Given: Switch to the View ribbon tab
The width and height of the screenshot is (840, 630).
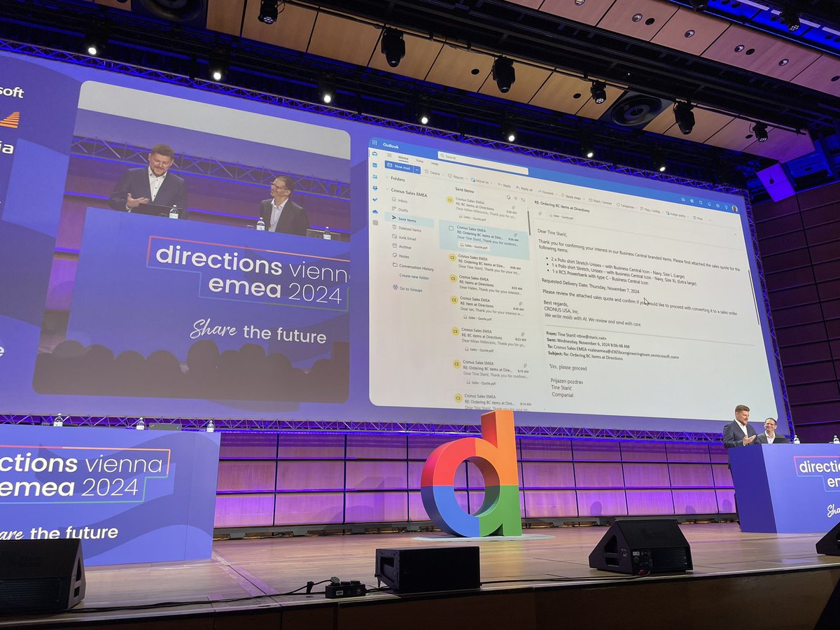Looking at the screenshot, I should (420, 161).
